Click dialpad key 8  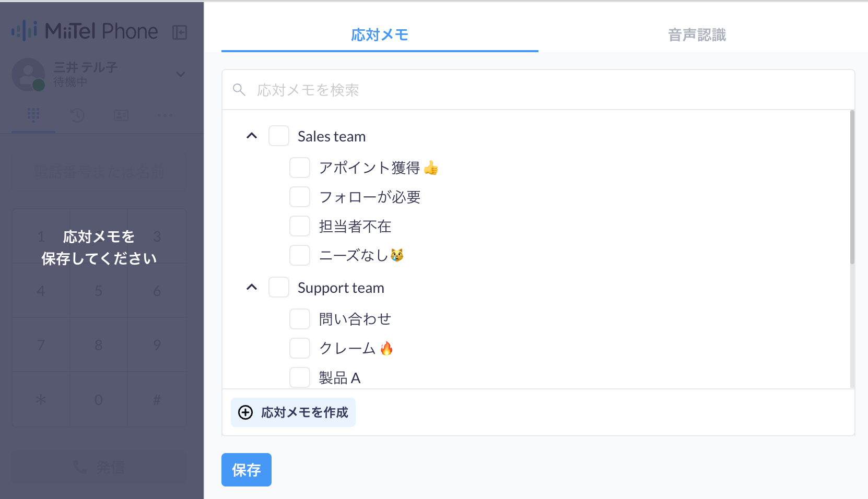pyautogui.click(x=99, y=345)
